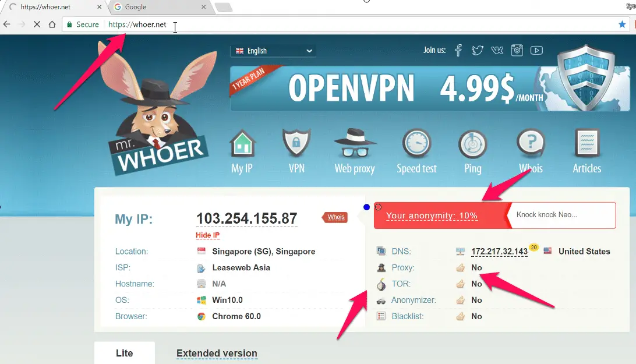This screenshot has width=636, height=364.
Task: Click the TOR No value
Action: [x=476, y=284]
